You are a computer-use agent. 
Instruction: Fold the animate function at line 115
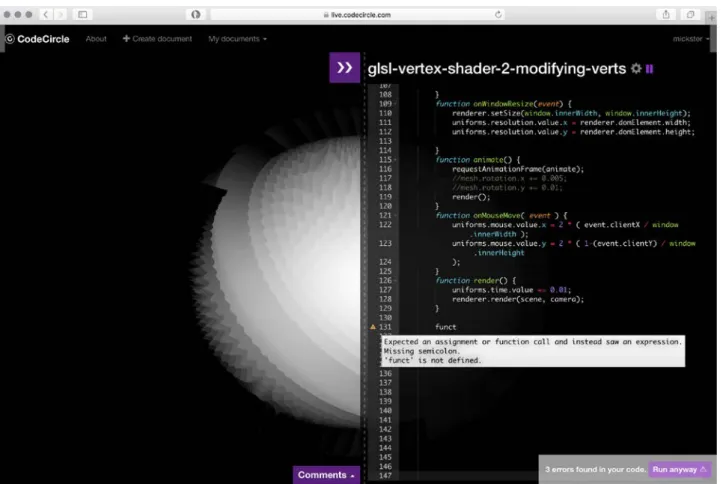point(395,160)
